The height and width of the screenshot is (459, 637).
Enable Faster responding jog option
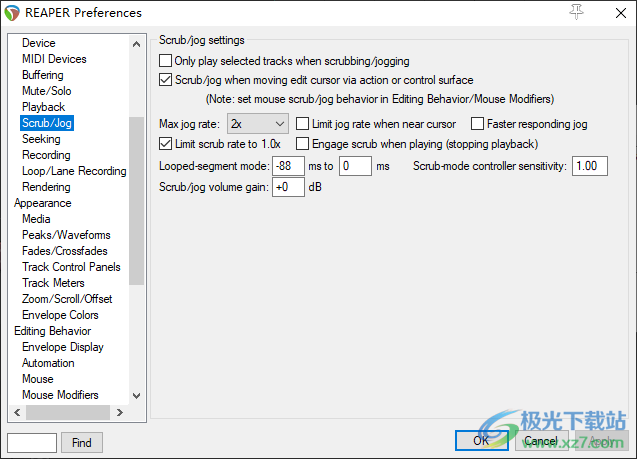click(478, 124)
